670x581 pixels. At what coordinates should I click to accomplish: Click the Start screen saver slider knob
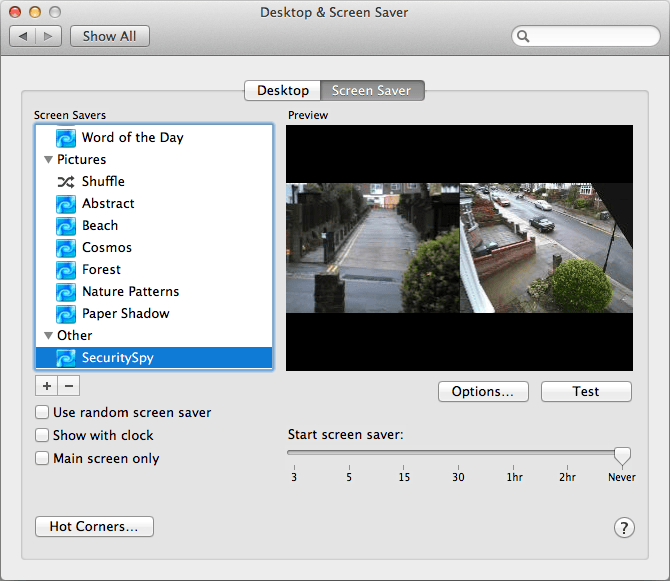coord(622,456)
